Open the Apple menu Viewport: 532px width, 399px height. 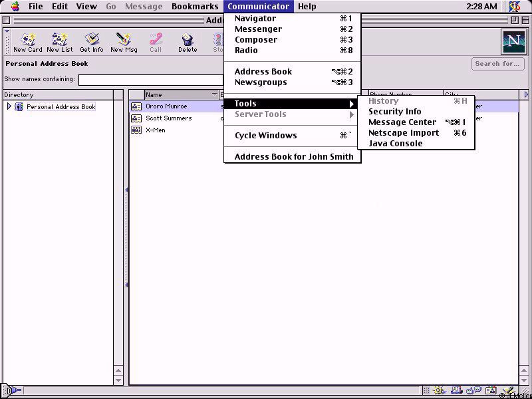(x=15, y=7)
